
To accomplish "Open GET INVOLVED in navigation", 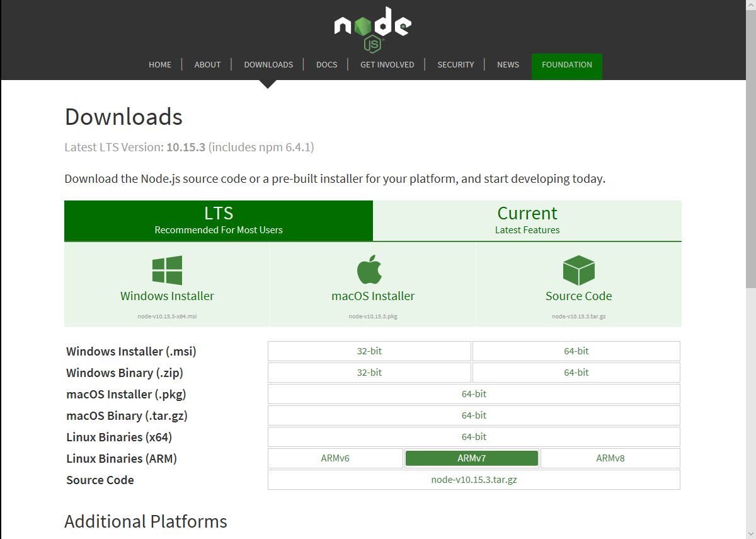I will [387, 65].
